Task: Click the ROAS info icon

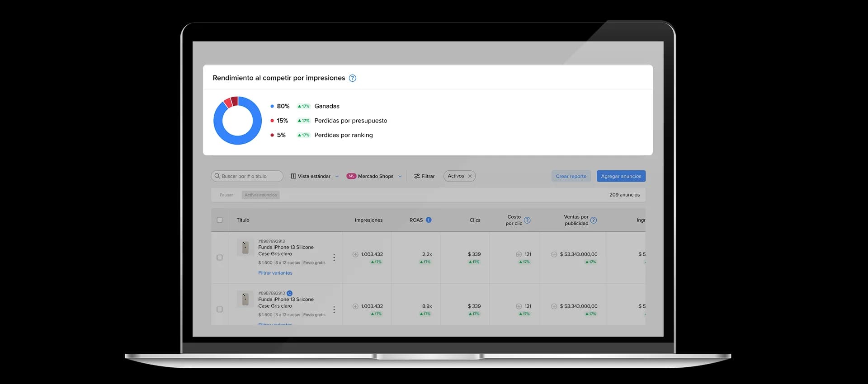Action: [429, 220]
